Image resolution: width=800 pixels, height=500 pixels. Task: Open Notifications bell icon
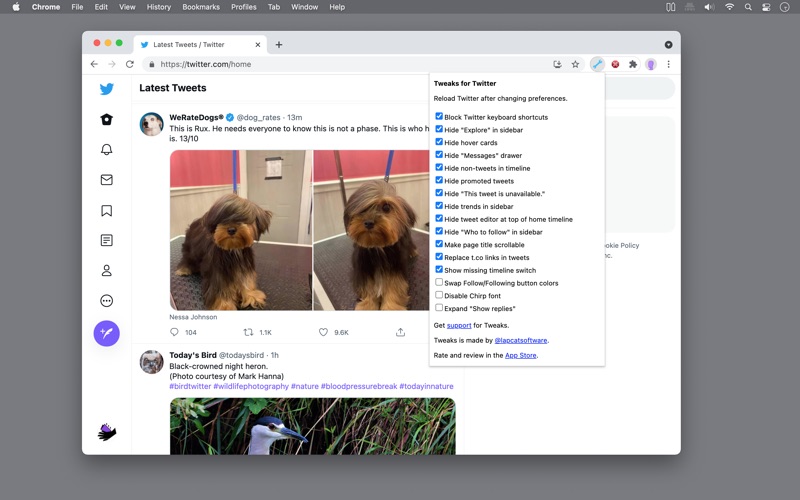107,149
